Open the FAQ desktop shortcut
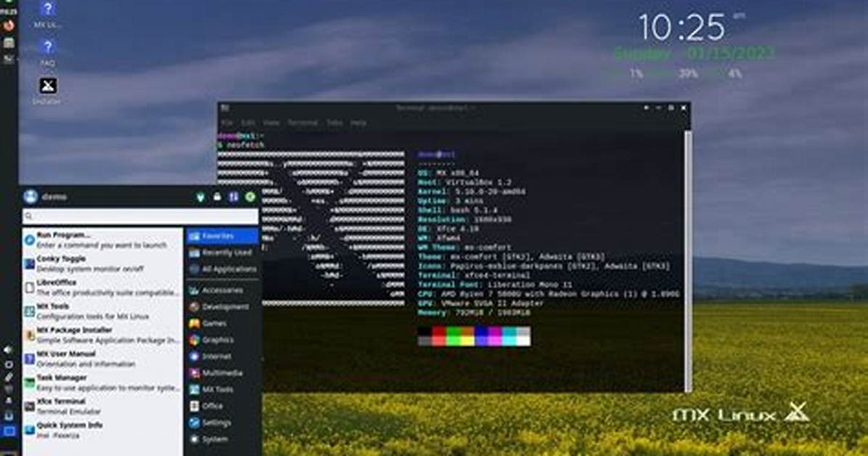868x456 pixels. pos(48,52)
